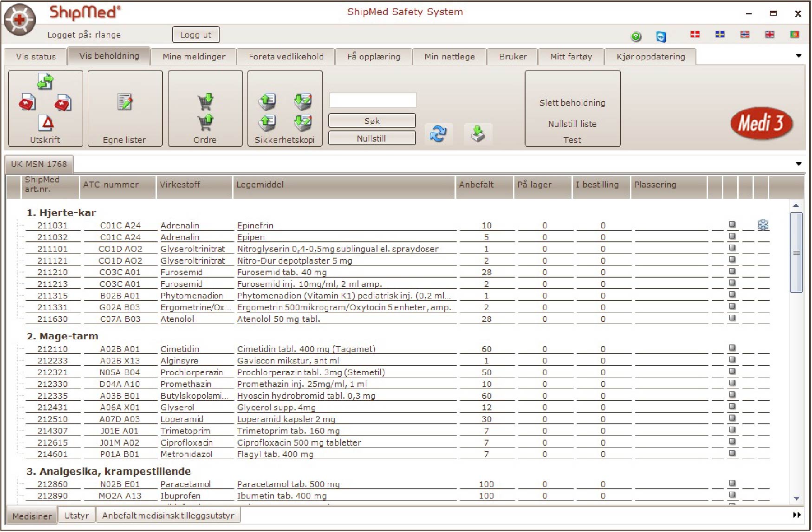Screen dimensions: 812x532
Task: Toggle the checkbox for Paracetamol tab. 500 mg
Action: point(732,483)
